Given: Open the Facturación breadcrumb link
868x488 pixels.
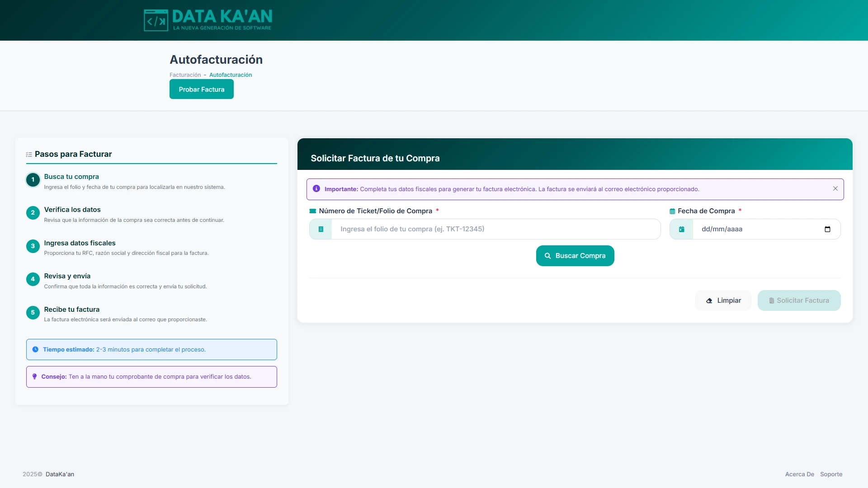Looking at the screenshot, I should click(185, 75).
